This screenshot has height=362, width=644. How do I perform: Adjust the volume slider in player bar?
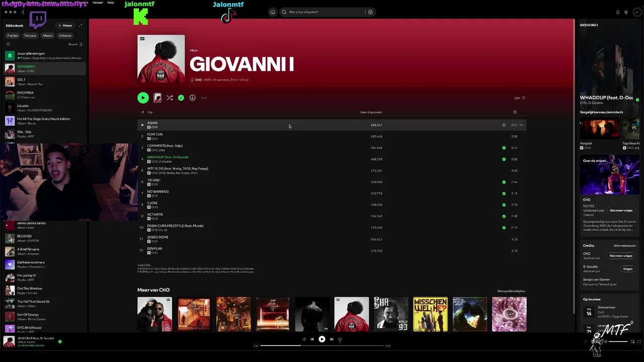(x=618, y=342)
